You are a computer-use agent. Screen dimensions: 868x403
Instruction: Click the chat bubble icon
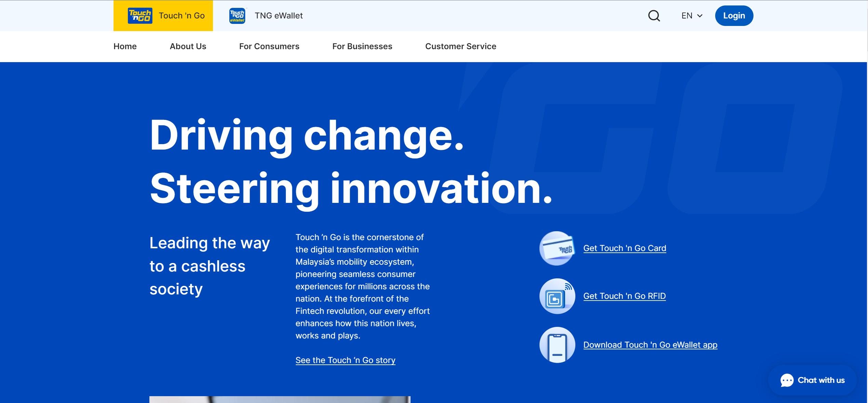[x=787, y=380]
